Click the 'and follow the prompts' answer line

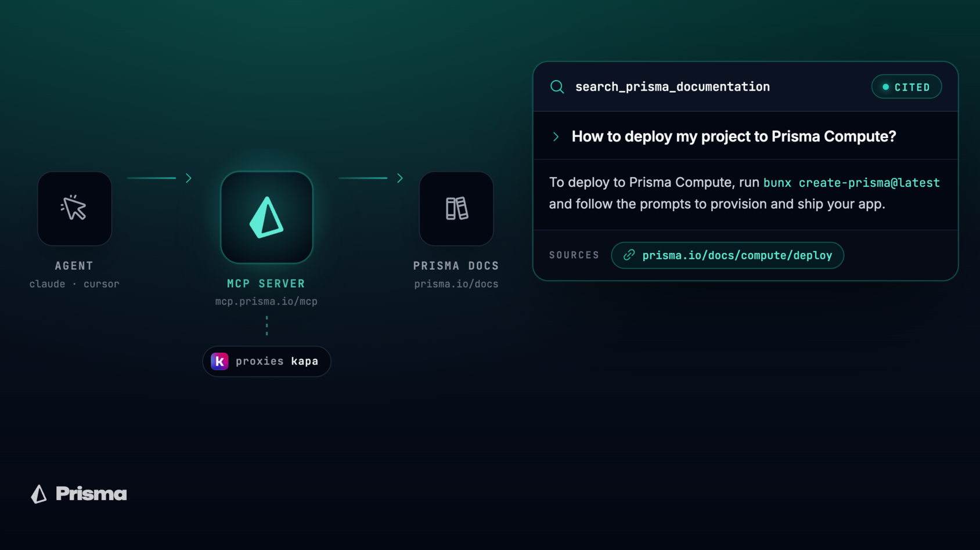(717, 204)
